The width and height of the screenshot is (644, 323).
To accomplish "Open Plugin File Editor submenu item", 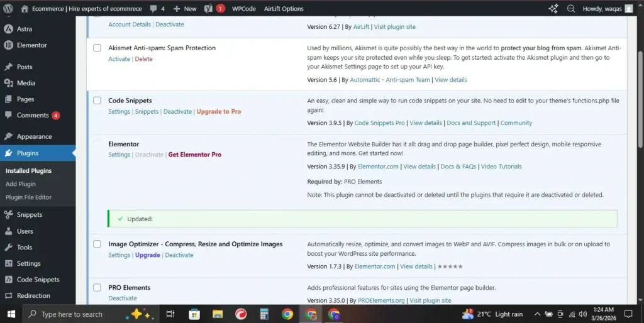I will pyautogui.click(x=28, y=197).
